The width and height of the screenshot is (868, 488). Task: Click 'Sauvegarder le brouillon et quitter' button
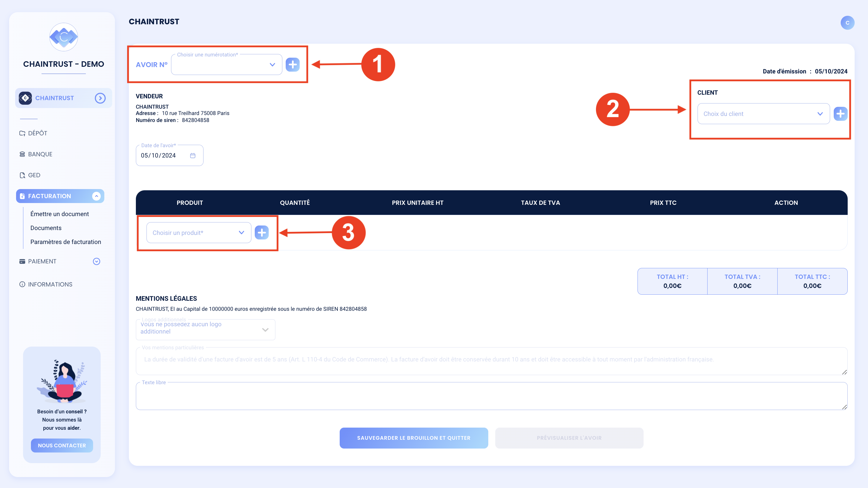[x=414, y=438]
